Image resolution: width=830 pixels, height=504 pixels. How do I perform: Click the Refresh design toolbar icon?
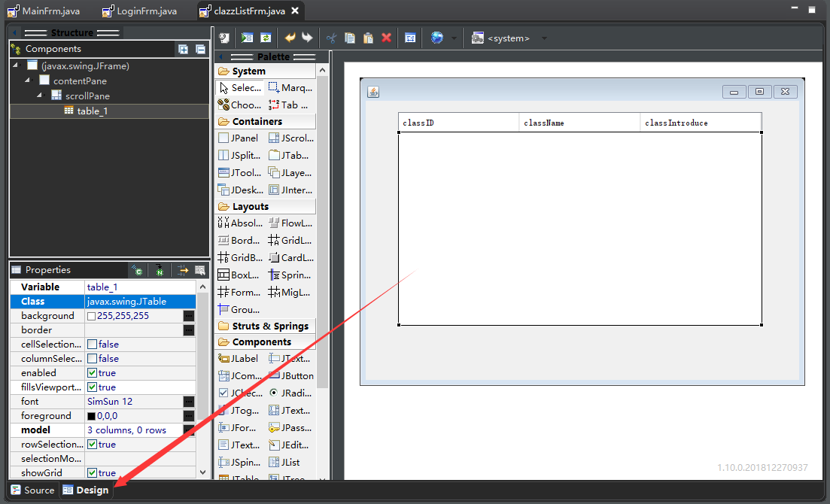tap(266, 38)
